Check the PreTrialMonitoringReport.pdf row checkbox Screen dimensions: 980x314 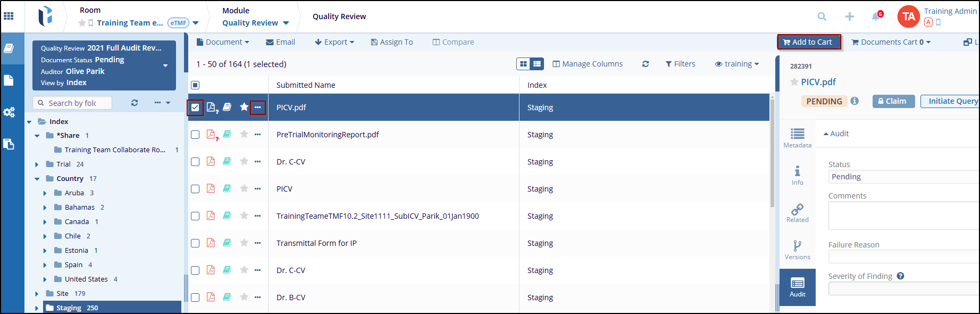[195, 135]
